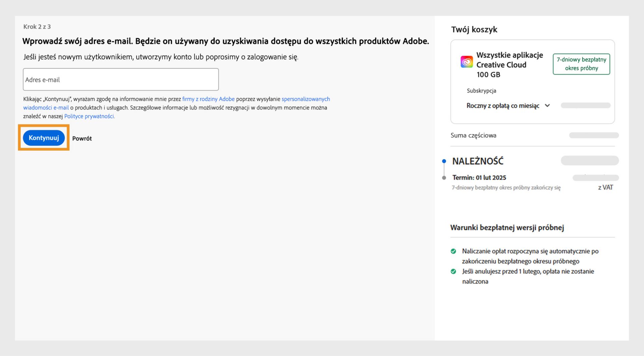Click the green checkmark beside 'Naliczanie opłat'
The width and height of the screenshot is (644, 356).
click(x=453, y=251)
